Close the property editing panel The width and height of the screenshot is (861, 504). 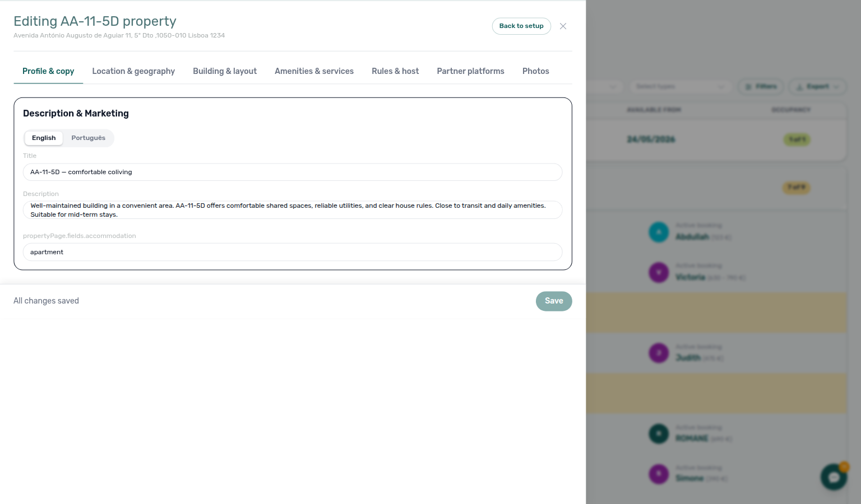tap(563, 26)
